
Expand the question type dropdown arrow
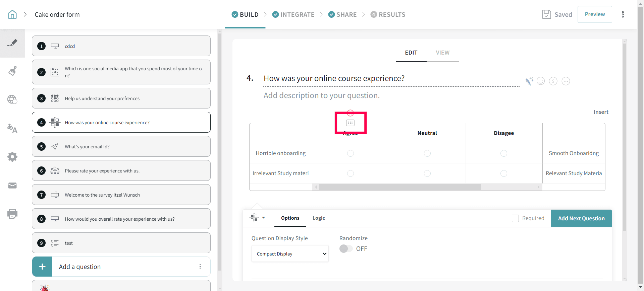[x=263, y=218]
